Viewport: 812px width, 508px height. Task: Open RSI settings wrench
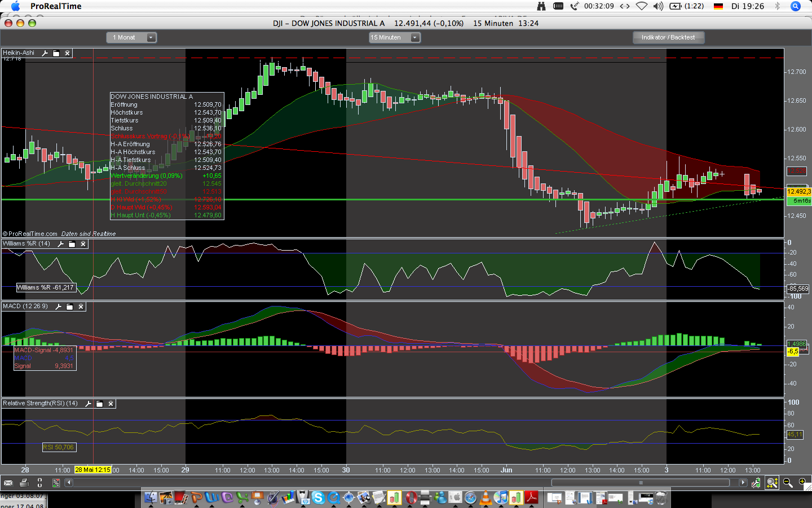click(x=89, y=404)
